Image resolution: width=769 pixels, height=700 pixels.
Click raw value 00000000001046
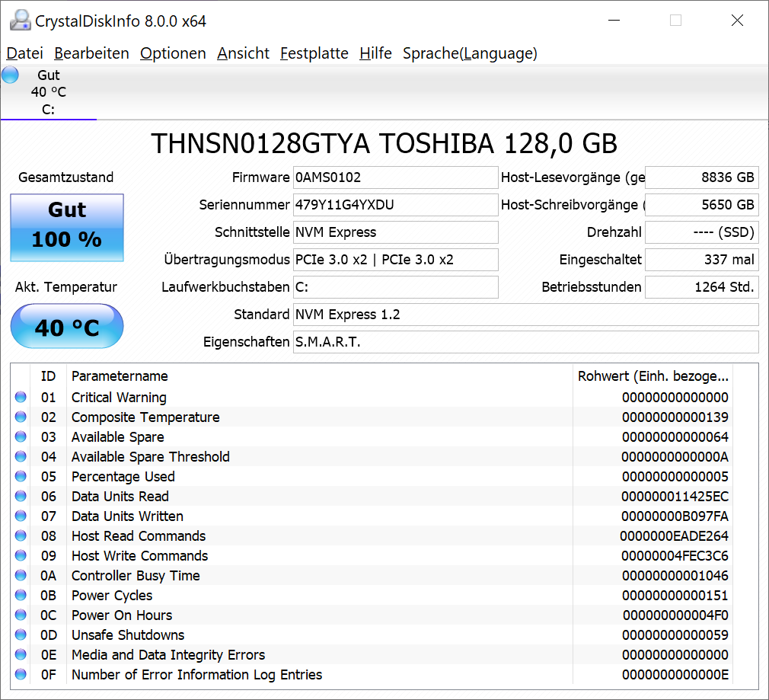[675, 575]
